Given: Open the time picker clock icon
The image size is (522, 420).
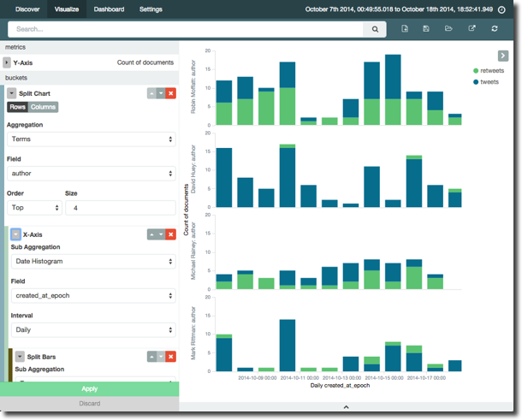Looking at the screenshot, I should click(513, 9).
